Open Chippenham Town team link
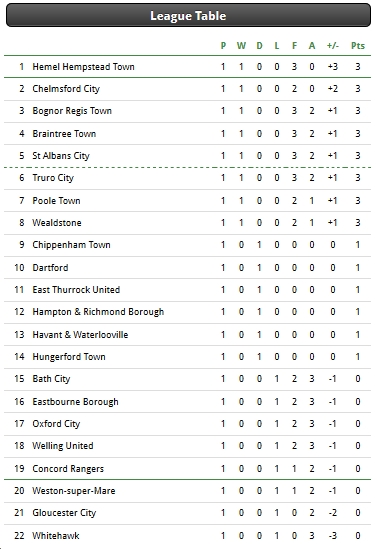This screenshot has height=549, width=377. point(71,245)
